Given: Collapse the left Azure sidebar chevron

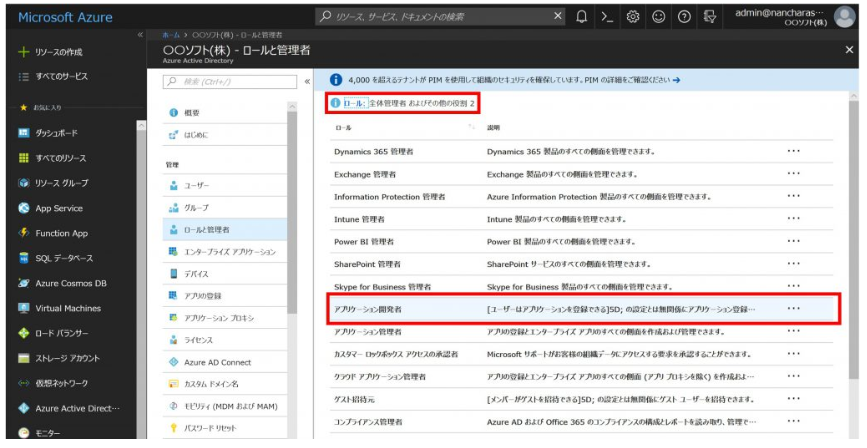Looking at the screenshot, I should point(140,35).
